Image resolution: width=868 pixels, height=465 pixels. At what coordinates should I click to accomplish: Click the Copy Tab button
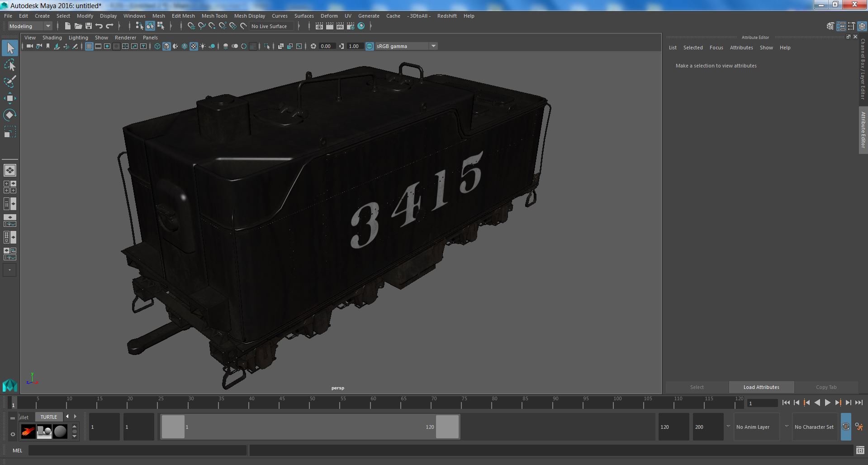[x=826, y=387]
